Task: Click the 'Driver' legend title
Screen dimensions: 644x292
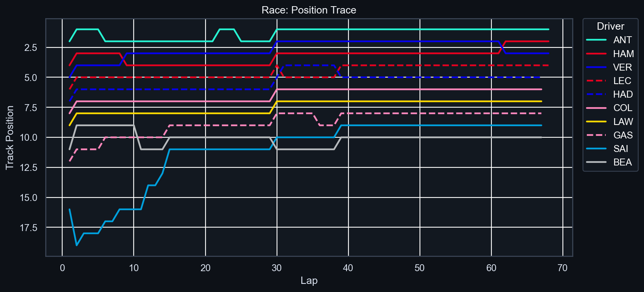Action: (610, 26)
